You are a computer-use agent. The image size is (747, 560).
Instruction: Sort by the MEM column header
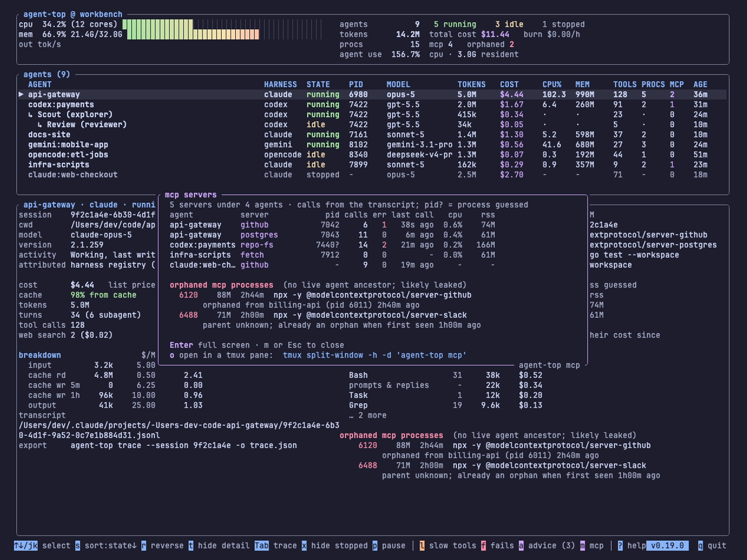[x=582, y=85]
